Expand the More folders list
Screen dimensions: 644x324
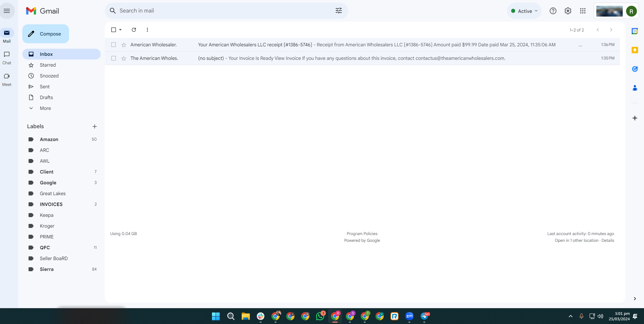pyautogui.click(x=62, y=108)
